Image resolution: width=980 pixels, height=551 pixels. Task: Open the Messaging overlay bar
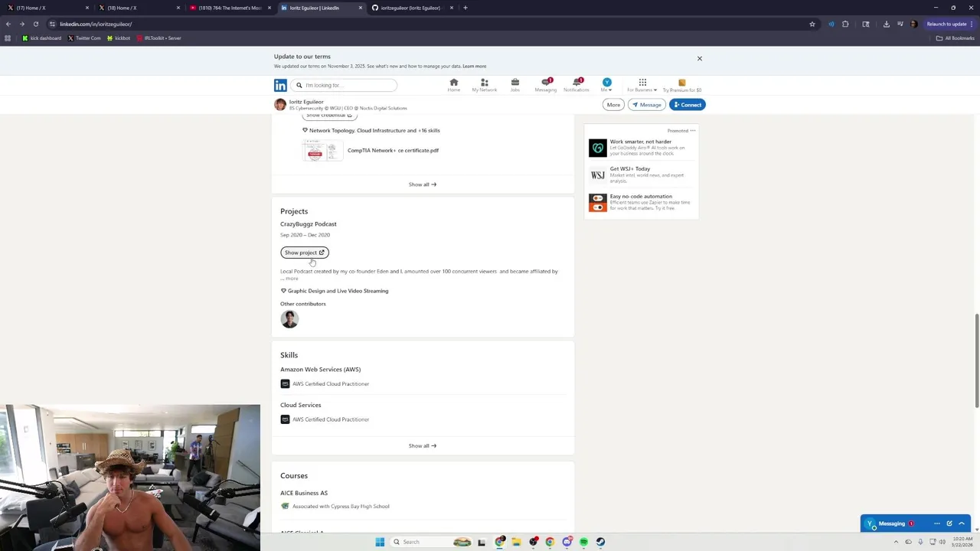(x=916, y=523)
